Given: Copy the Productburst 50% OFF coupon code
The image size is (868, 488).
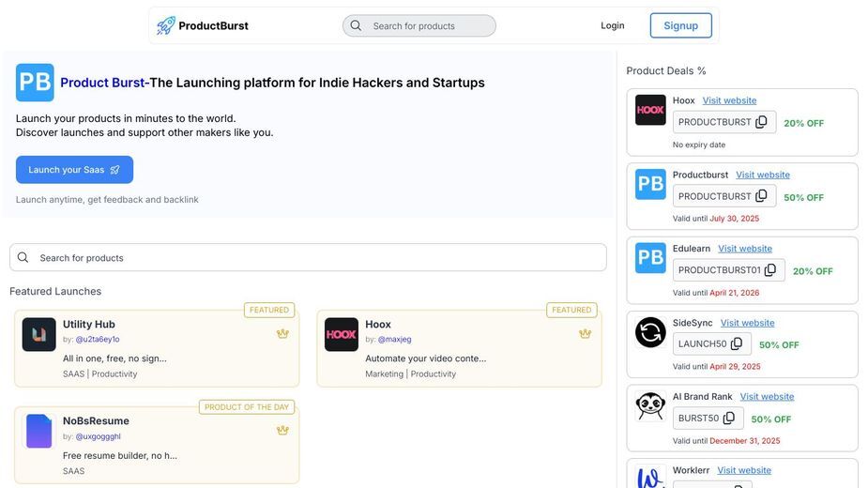Looking at the screenshot, I should click(x=761, y=196).
